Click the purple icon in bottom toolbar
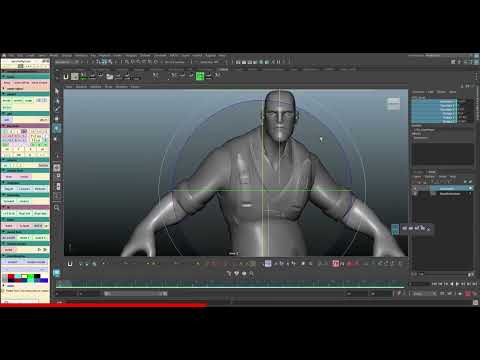480x360 pixels. [268, 264]
